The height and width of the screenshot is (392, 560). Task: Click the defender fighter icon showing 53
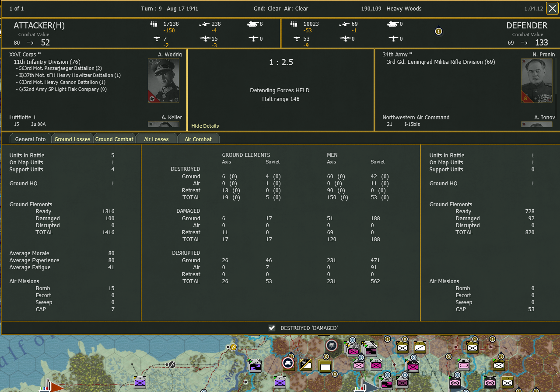(297, 38)
